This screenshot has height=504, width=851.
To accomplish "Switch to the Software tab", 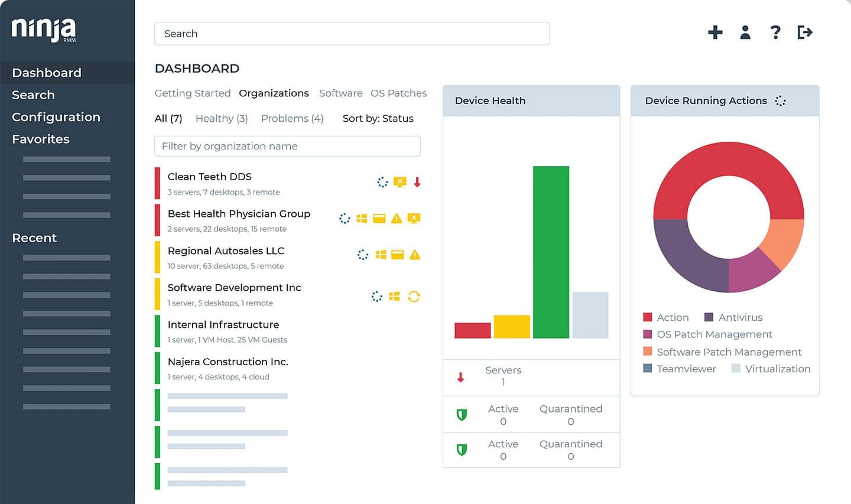I will (x=340, y=93).
